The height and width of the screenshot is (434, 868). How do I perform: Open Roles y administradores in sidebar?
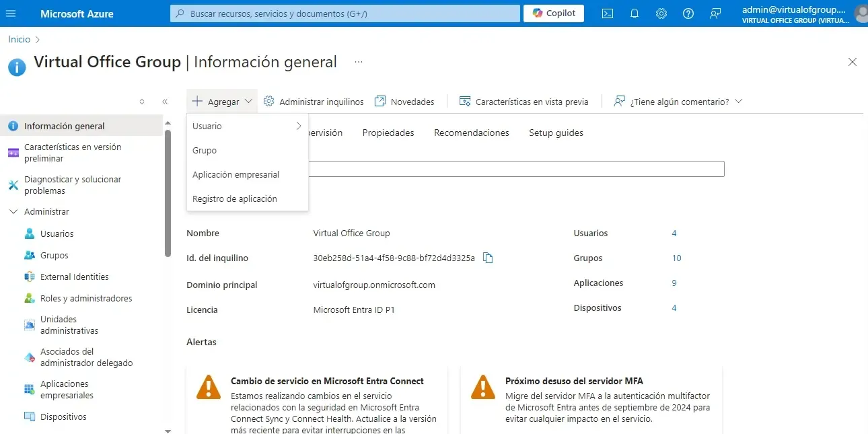86,298
